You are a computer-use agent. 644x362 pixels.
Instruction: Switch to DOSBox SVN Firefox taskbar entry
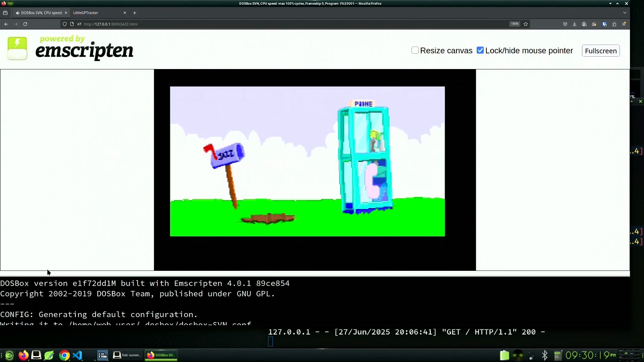click(x=161, y=355)
